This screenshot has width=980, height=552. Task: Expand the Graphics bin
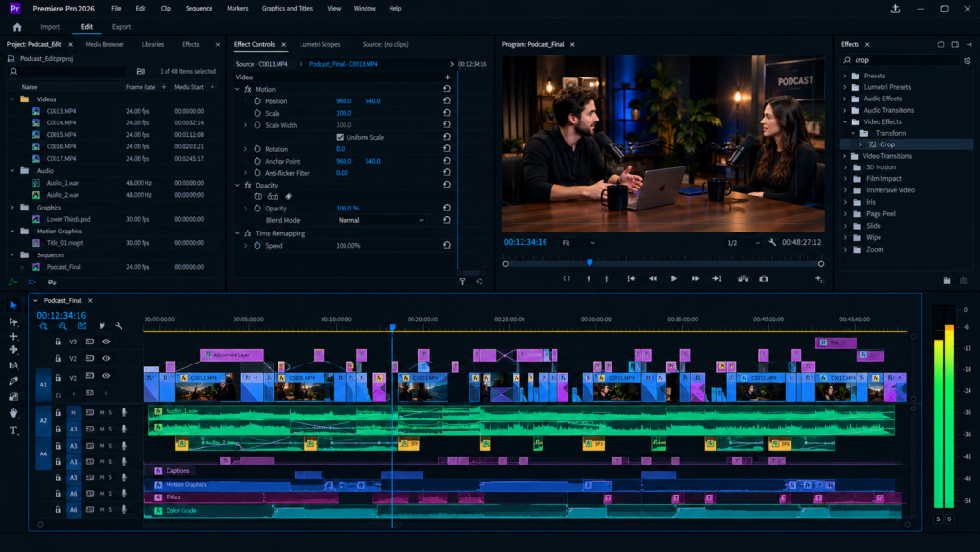[x=12, y=208]
